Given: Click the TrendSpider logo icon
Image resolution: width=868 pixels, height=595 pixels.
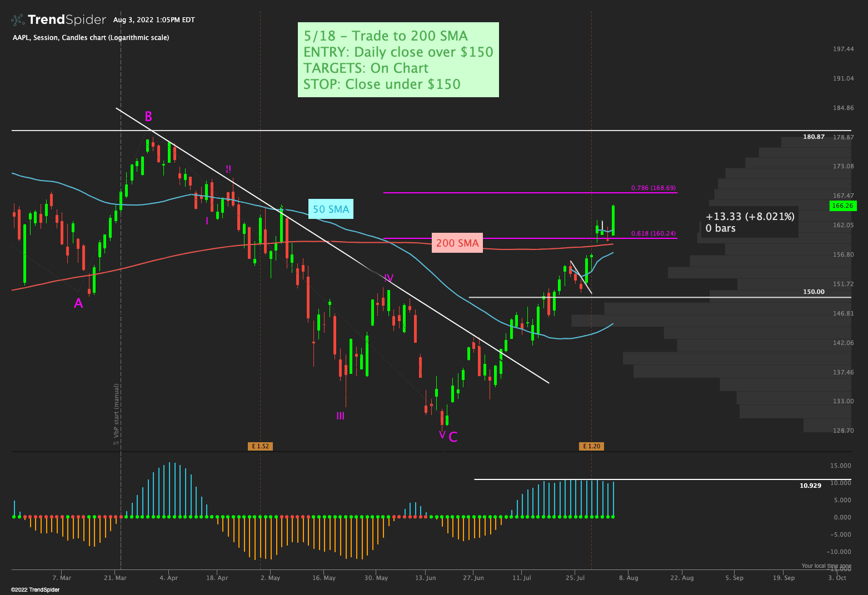Looking at the screenshot, I should (x=18, y=20).
